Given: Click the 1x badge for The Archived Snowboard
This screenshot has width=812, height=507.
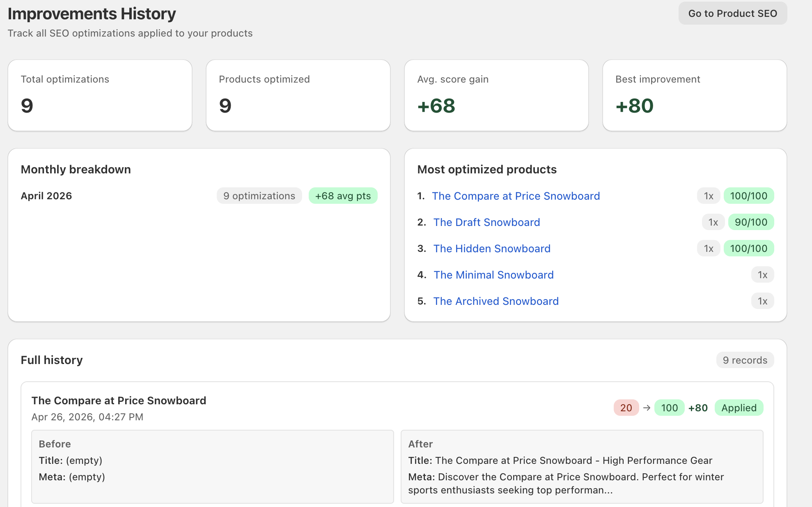Looking at the screenshot, I should click(762, 301).
